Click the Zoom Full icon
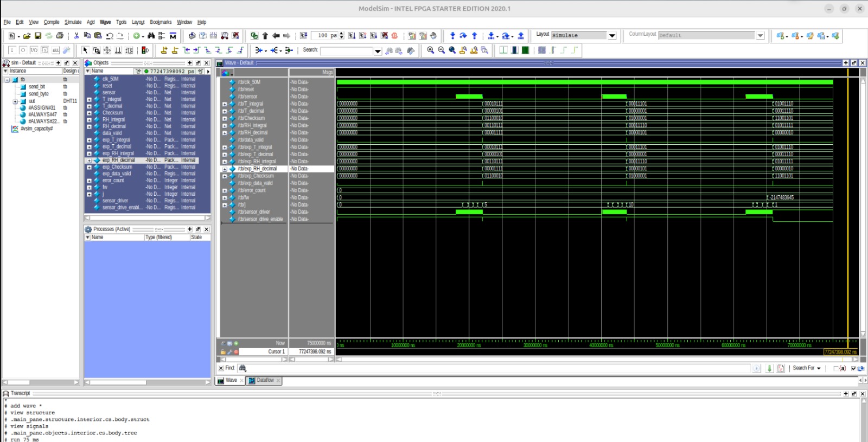The height and width of the screenshot is (442, 868). [452, 50]
